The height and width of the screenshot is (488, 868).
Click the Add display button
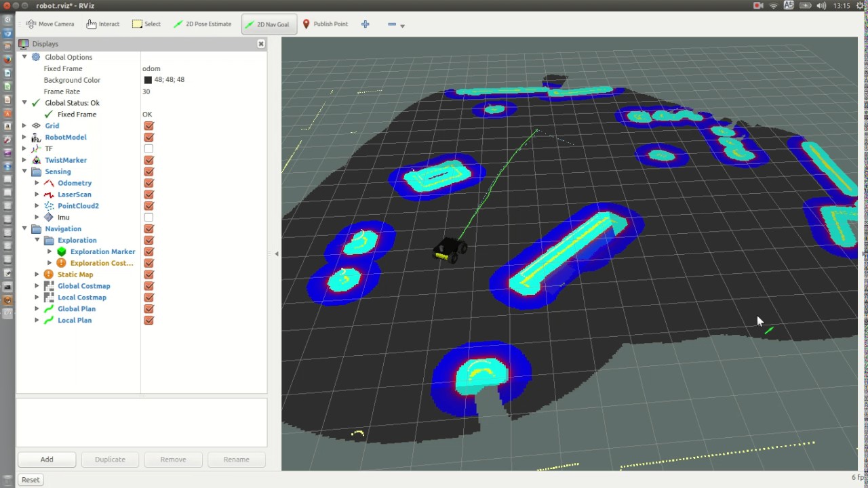[47, 460]
